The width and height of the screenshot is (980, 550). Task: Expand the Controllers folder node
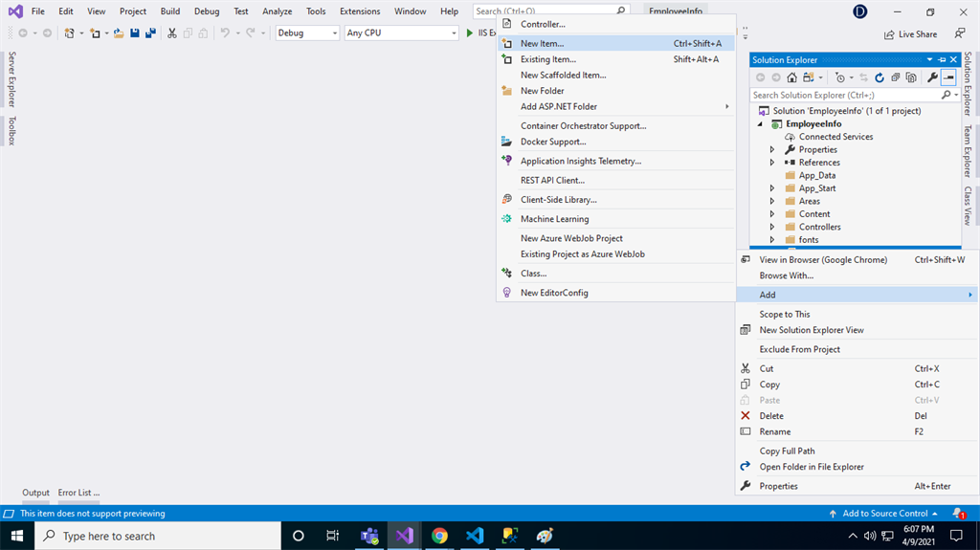pyautogui.click(x=772, y=227)
